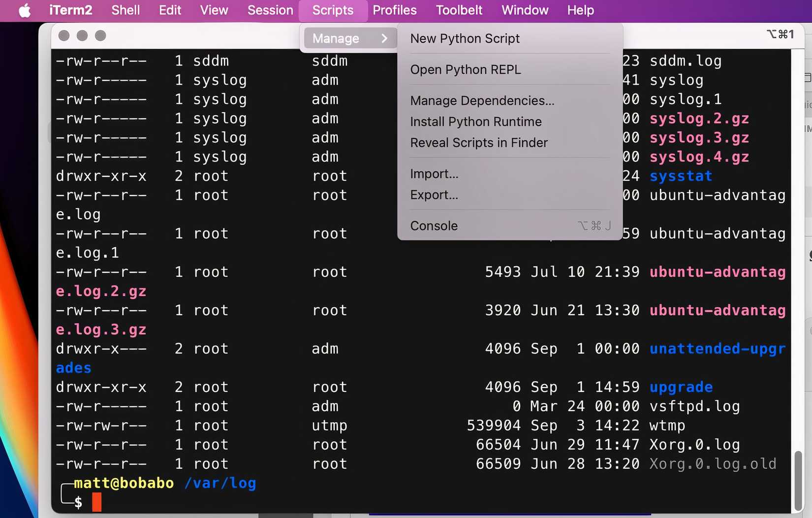Image resolution: width=812 pixels, height=518 pixels.
Task: Choose the Import option
Action: coord(434,174)
